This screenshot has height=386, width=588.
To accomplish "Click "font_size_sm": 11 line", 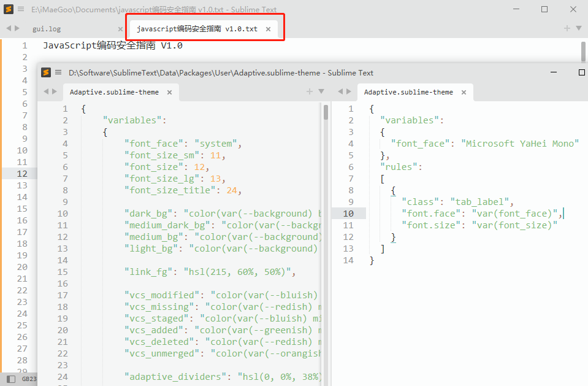I will click(x=175, y=155).
